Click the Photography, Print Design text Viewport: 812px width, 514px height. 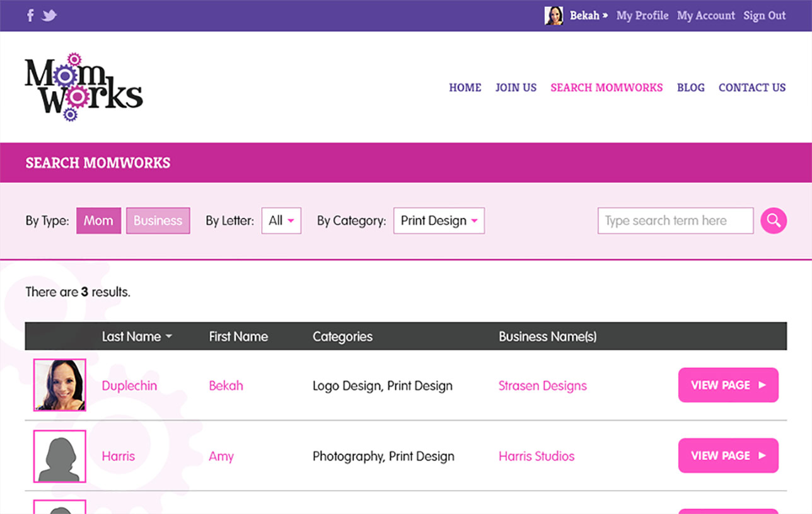[383, 456]
